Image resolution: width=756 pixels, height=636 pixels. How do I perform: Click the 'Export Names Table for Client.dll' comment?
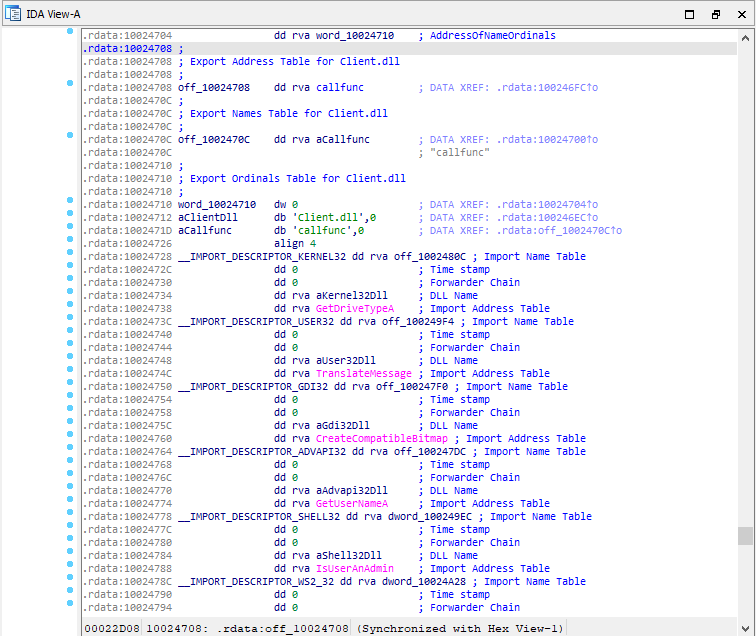point(289,114)
